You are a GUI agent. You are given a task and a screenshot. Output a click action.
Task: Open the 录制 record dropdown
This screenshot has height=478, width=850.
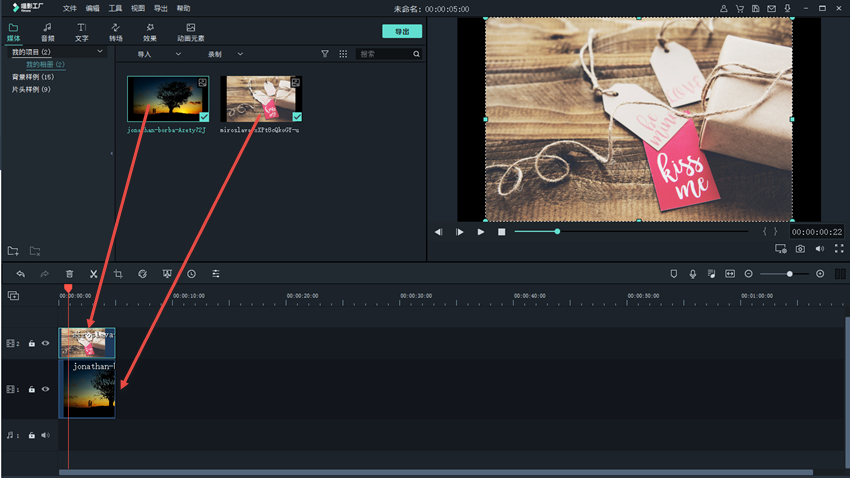(x=225, y=54)
